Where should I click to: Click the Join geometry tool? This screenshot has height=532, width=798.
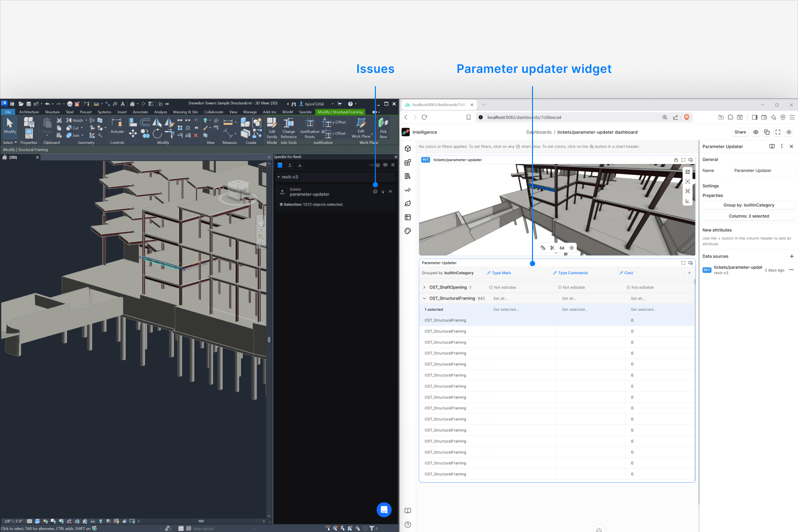(x=73, y=135)
